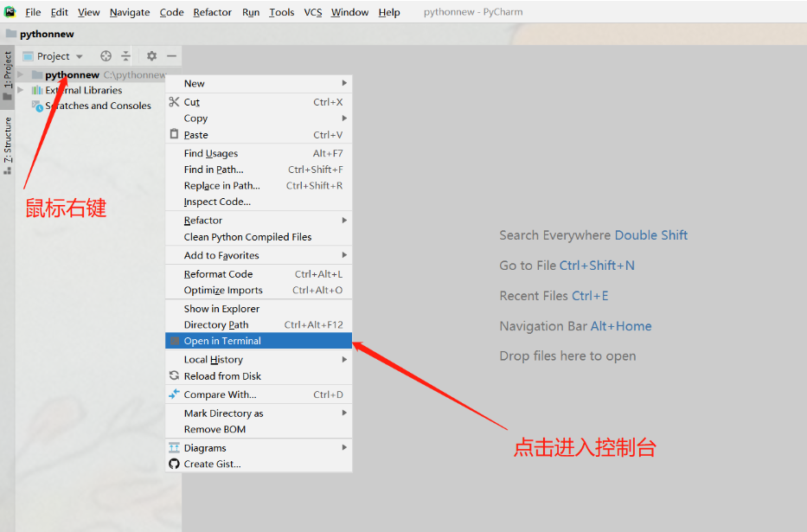Screen dimensions: 807x532
Task: Click the Reload from Disk refresh icon
Action: pos(175,375)
